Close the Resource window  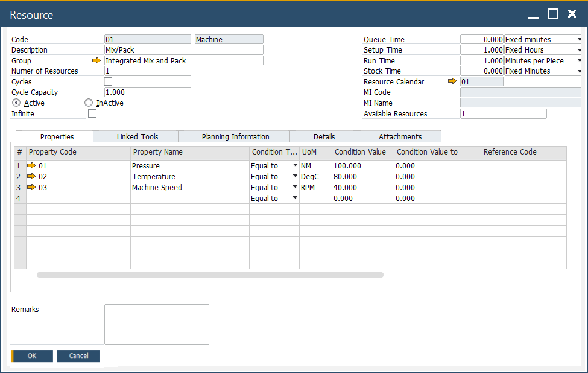pos(572,14)
